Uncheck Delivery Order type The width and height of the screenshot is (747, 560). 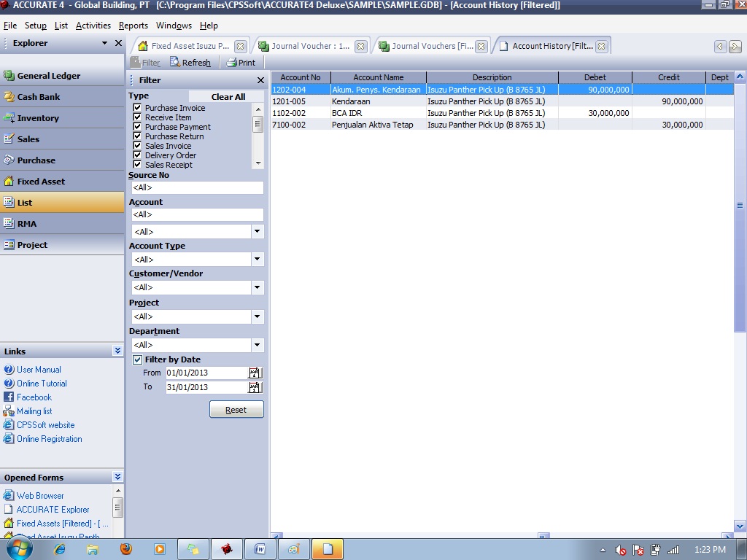(x=137, y=155)
